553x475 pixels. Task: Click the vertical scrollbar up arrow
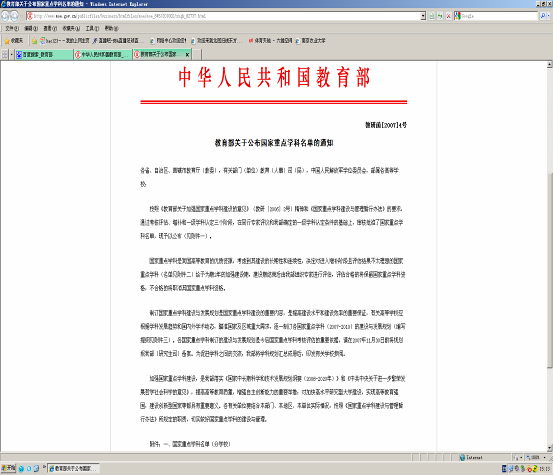tap(549, 65)
